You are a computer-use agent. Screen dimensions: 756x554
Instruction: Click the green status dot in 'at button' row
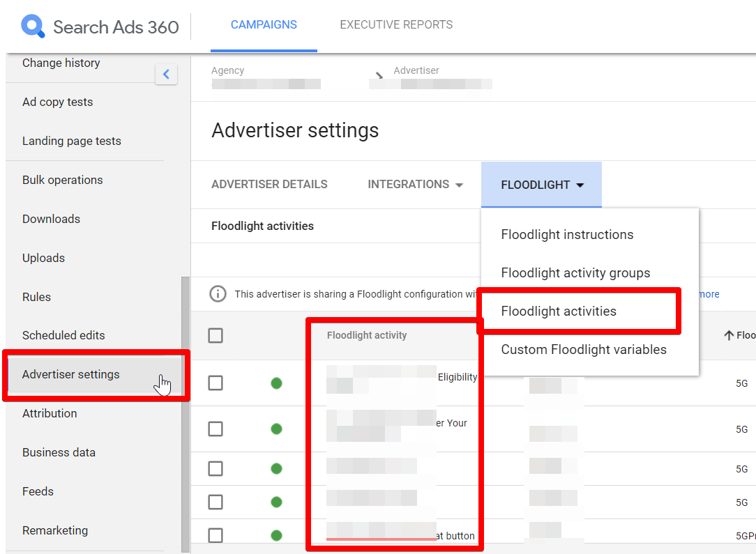pos(276,535)
